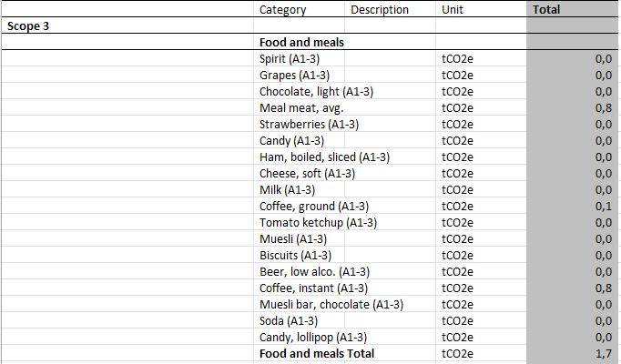Image resolution: width=621 pixels, height=364 pixels.
Task: Click the Strawberries (A1-3) cell
Action: click(309, 125)
